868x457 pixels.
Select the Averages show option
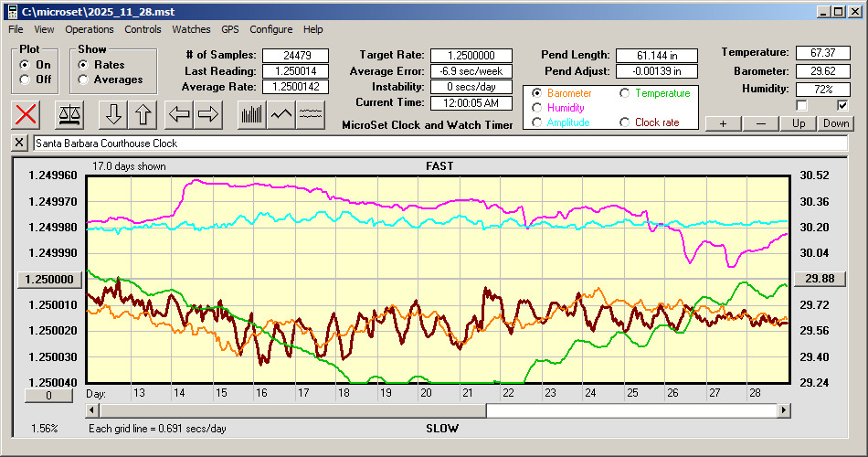click(84, 80)
